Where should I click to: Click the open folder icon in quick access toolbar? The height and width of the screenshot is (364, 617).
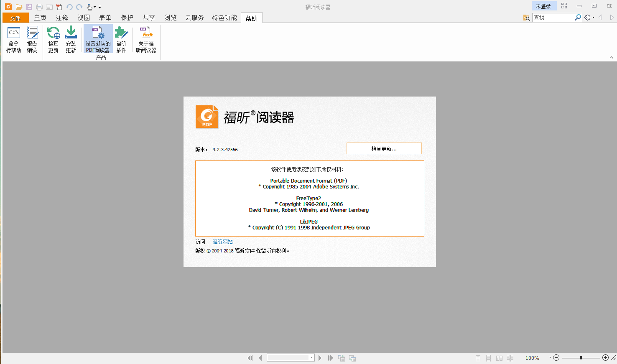[x=19, y=7]
